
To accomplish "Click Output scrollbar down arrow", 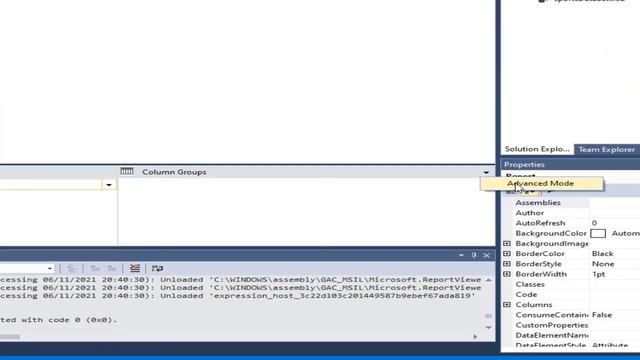I will click(489, 328).
